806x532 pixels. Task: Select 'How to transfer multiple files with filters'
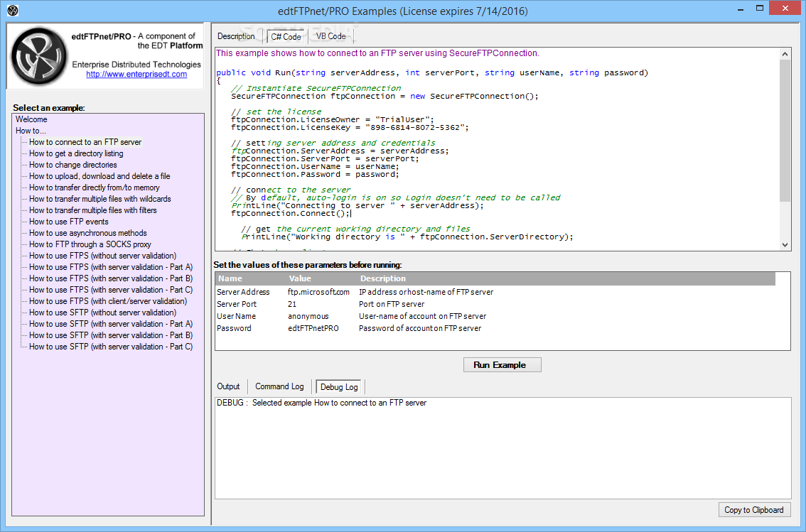click(92, 210)
